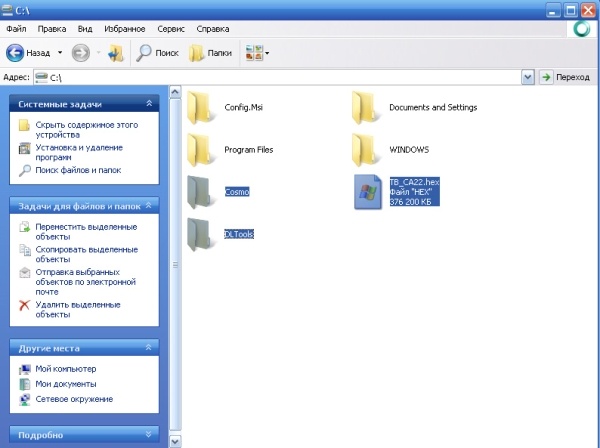Click the Forward arrow toolbar button
Viewport: 600px width, 448px height.
pos(81,52)
